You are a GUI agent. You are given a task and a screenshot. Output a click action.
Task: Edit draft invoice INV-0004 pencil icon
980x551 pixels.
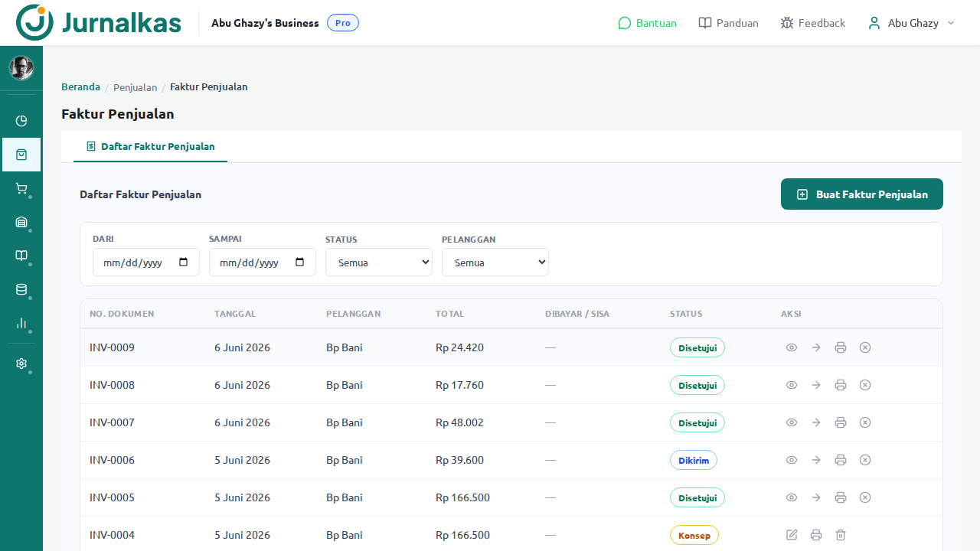click(x=792, y=535)
